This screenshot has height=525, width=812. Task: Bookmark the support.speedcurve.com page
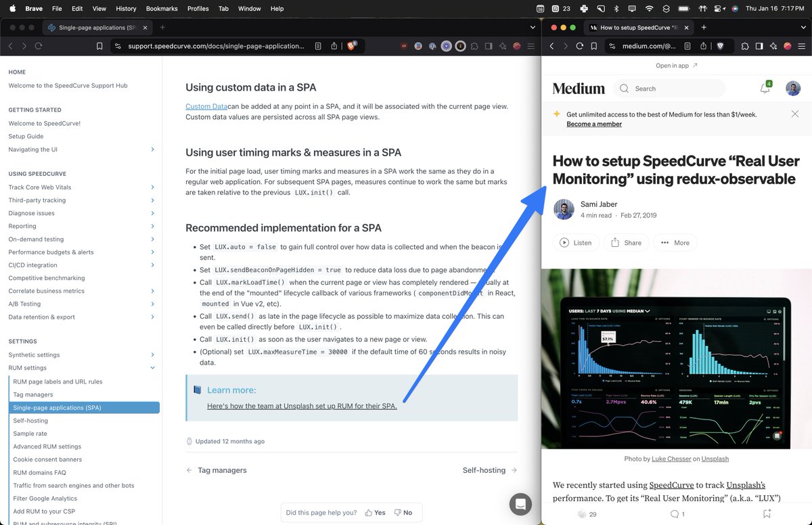[99, 46]
